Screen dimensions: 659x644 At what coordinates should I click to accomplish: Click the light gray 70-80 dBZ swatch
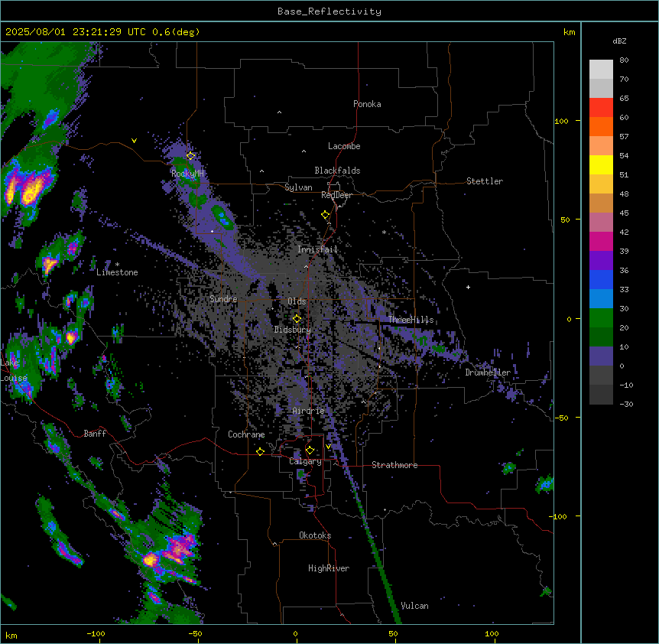601,70
